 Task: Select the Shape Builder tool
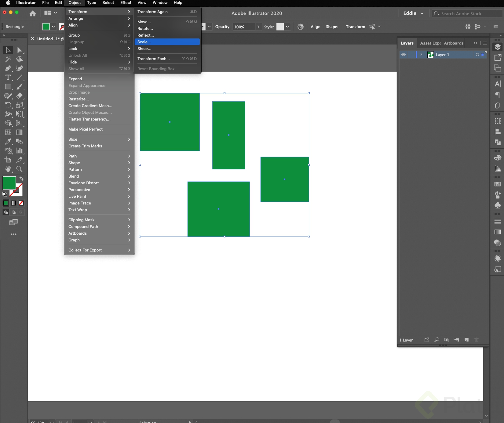(x=8, y=123)
